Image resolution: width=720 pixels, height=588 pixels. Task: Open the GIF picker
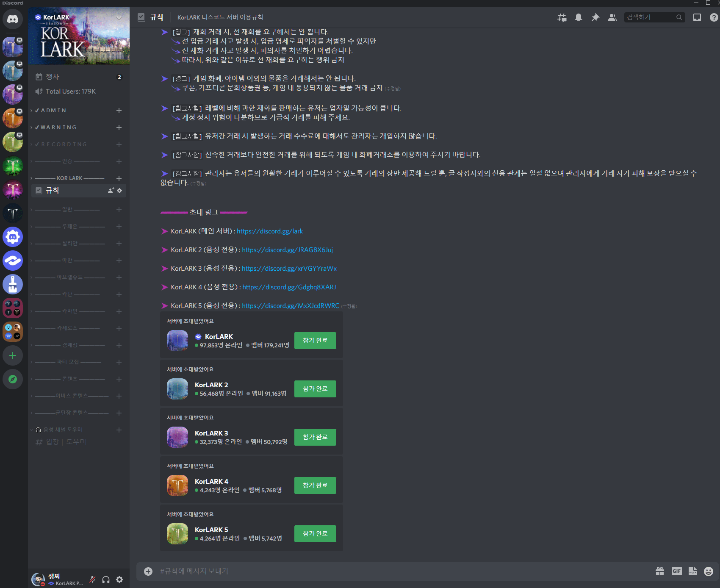(x=676, y=571)
